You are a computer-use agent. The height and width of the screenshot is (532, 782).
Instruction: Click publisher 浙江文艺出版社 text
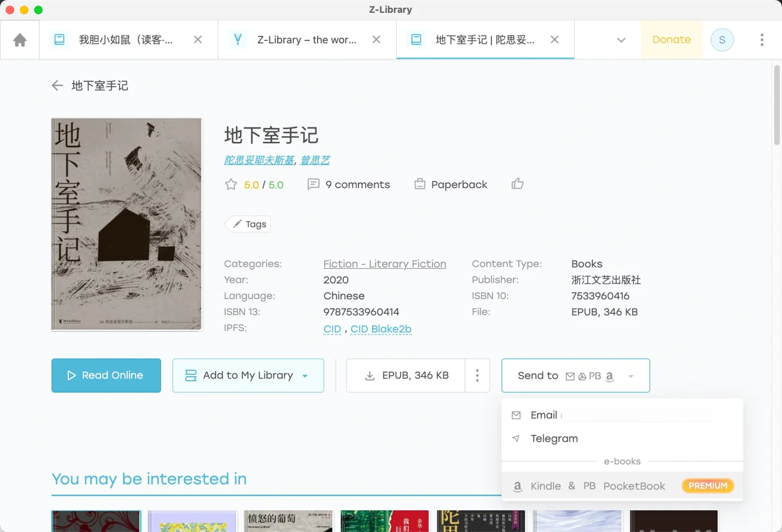tap(606, 280)
